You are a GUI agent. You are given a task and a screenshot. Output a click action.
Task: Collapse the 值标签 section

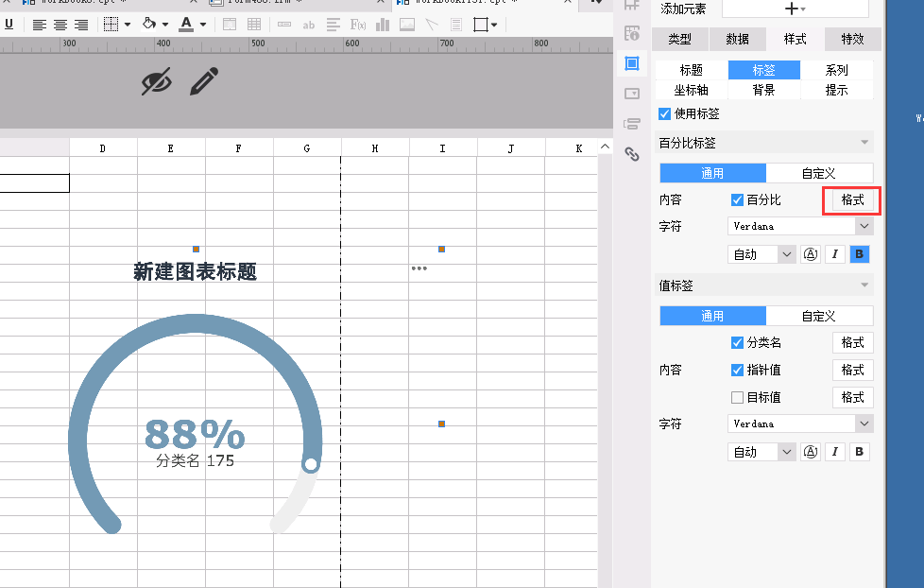[864, 285]
